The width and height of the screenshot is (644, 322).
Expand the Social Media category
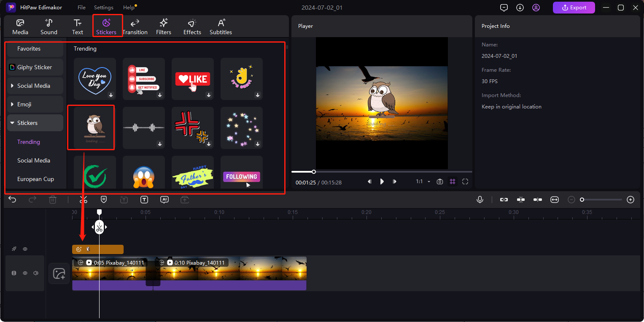[x=34, y=86]
